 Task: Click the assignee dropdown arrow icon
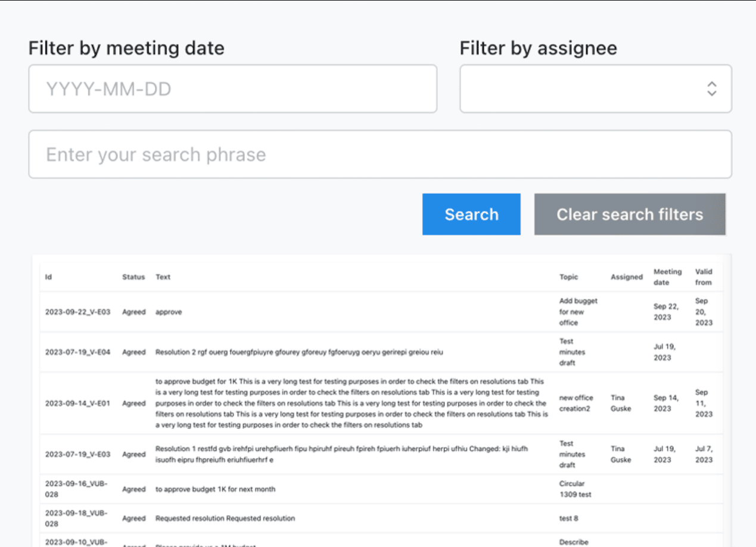tap(711, 89)
